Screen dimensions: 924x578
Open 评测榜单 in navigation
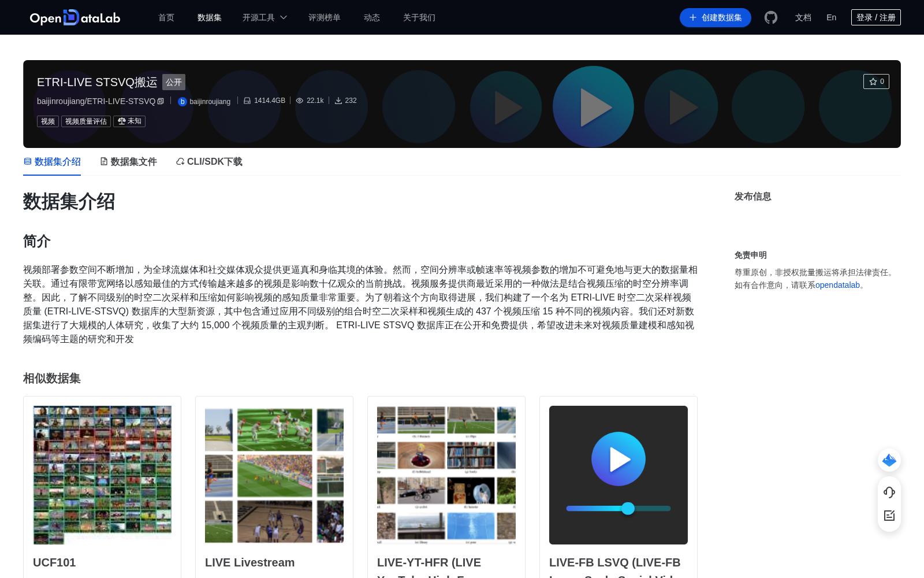click(x=325, y=17)
